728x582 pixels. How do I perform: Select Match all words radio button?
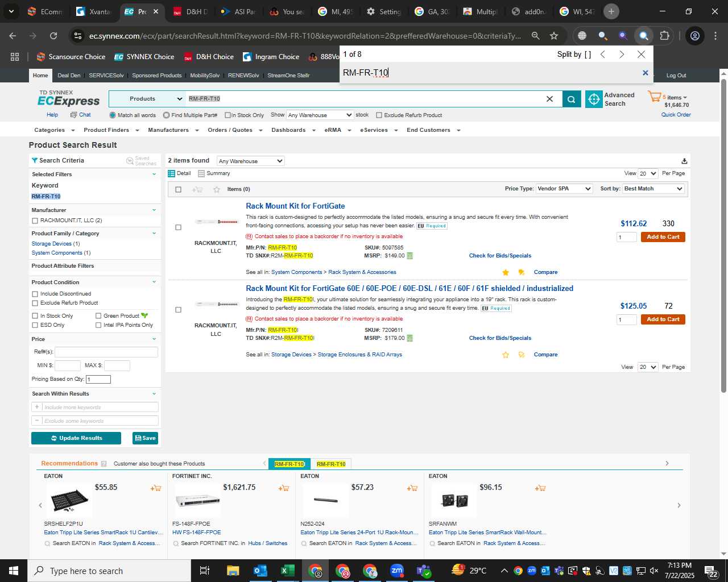113,115
